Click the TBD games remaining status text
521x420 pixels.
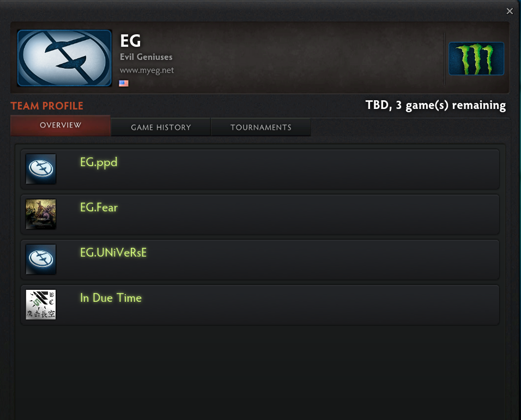[435, 105]
